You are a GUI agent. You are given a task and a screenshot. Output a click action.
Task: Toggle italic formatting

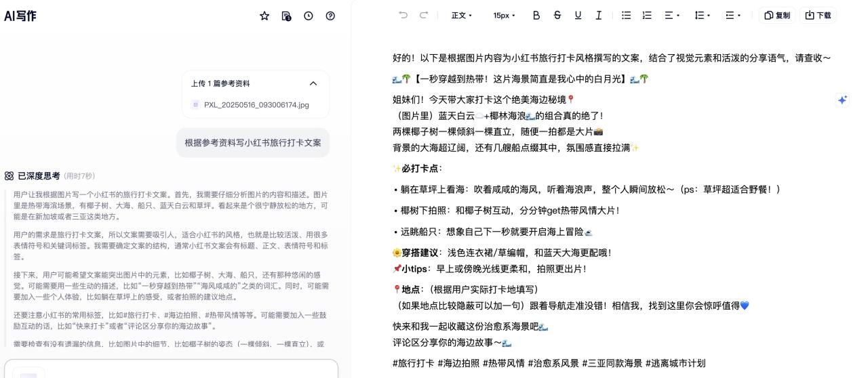point(599,15)
